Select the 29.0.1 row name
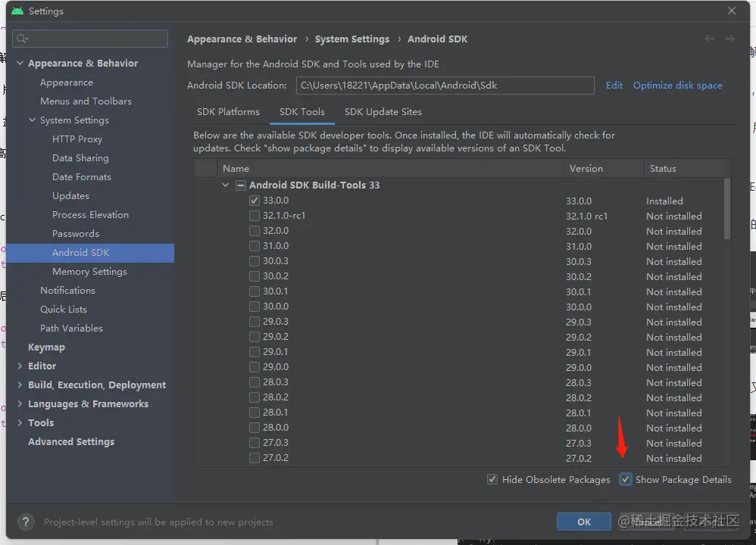 pyautogui.click(x=275, y=352)
